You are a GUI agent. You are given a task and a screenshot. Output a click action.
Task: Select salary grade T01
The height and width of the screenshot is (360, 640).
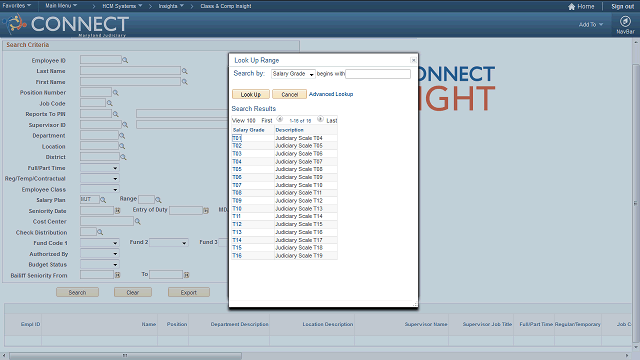(237, 138)
